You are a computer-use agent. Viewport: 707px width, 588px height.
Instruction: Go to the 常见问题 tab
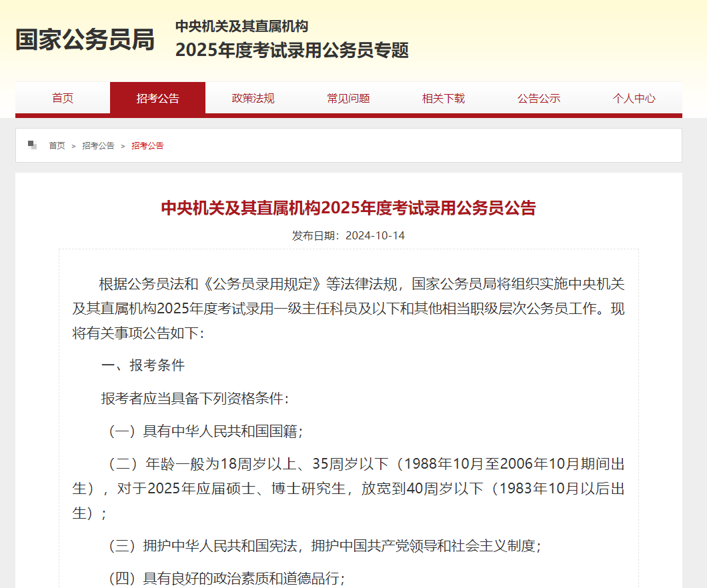pyautogui.click(x=348, y=98)
